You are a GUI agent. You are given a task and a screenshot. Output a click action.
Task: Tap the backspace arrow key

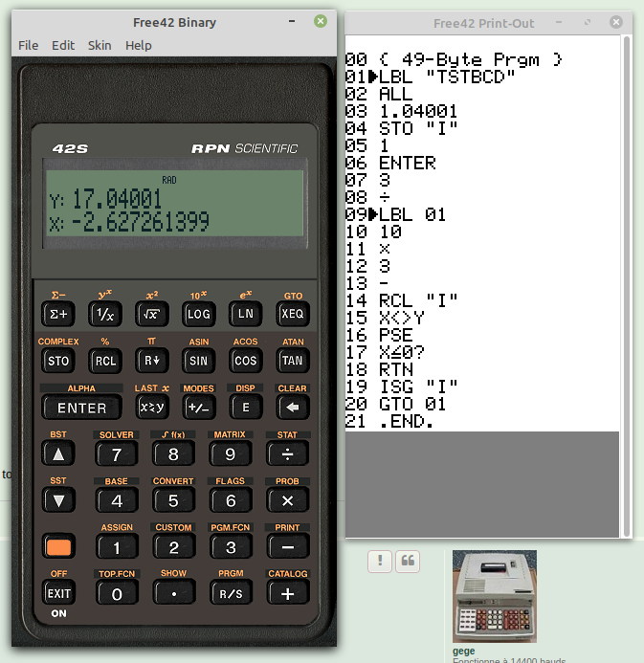(x=292, y=408)
